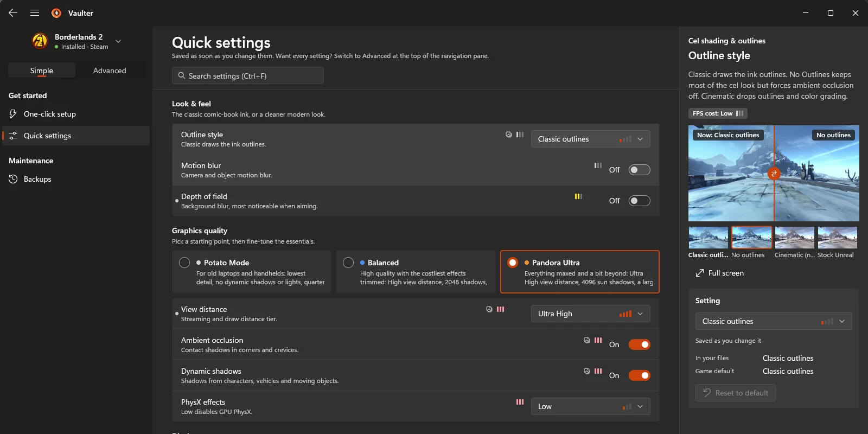Turn on the Motion blur toggle

639,170
